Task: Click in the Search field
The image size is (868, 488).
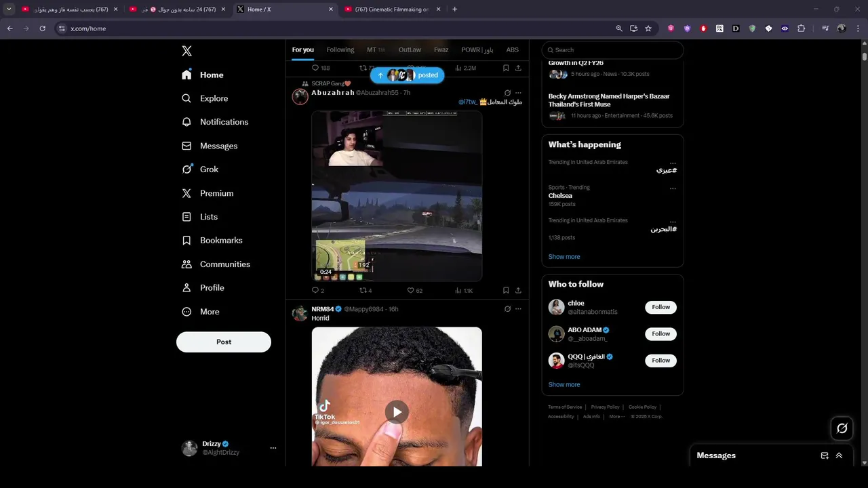Action: pyautogui.click(x=613, y=50)
